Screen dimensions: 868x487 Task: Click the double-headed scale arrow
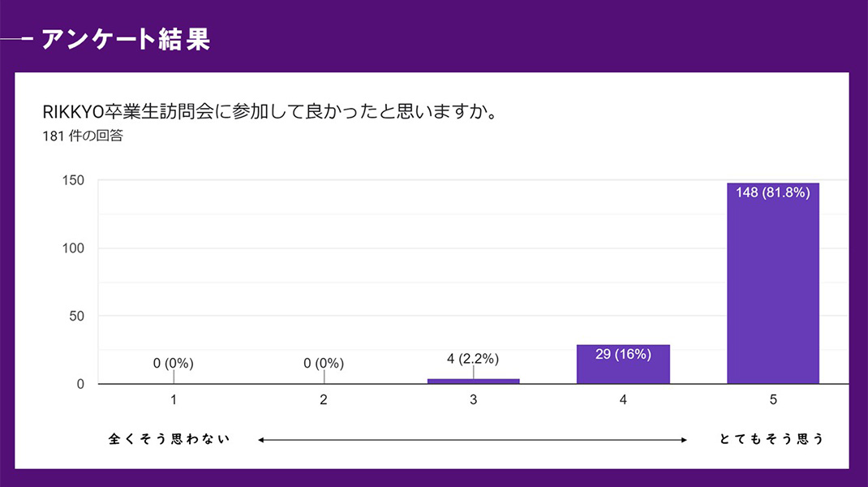coord(473,440)
